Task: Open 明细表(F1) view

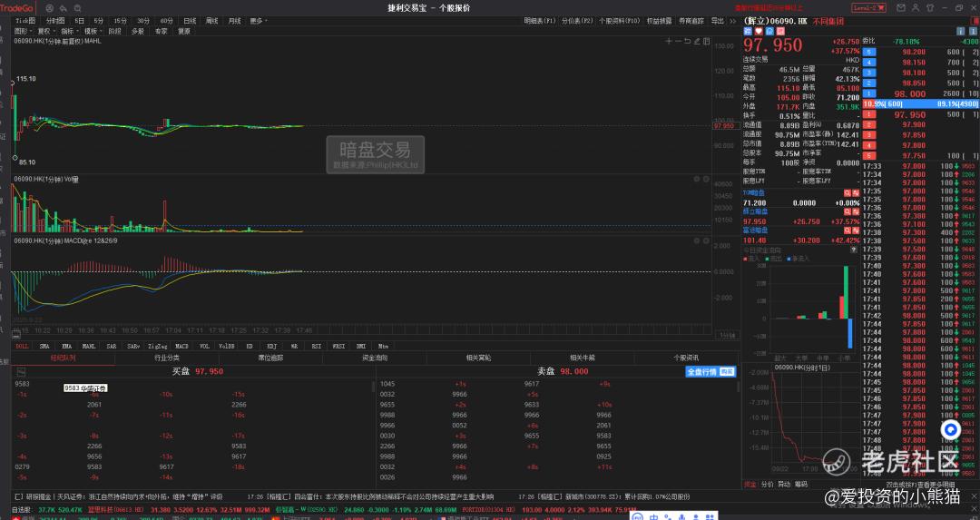Action: click(x=539, y=21)
